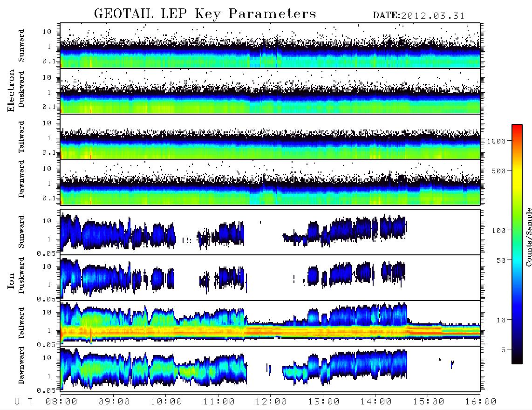Select the "10:00" time tick label
The width and height of the screenshot is (532, 410).
point(166,402)
